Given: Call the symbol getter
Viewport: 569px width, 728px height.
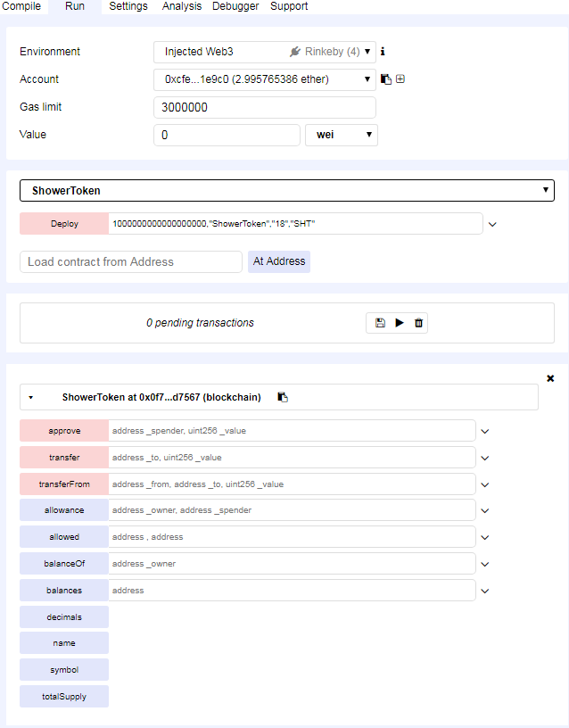Looking at the screenshot, I should pos(64,670).
